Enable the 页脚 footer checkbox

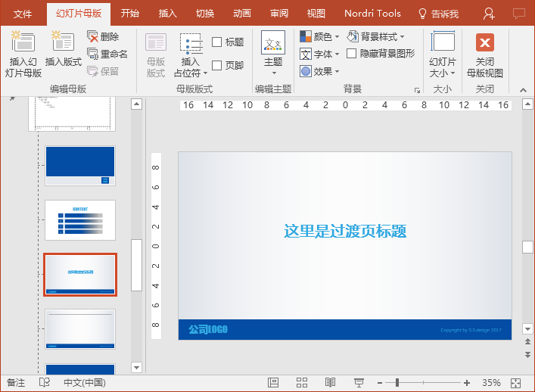[x=216, y=65]
